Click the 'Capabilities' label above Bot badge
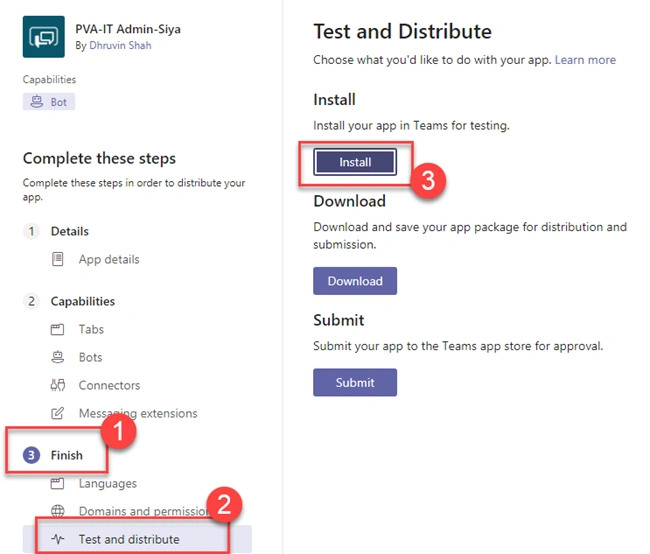The height and width of the screenshot is (554, 650). pyautogui.click(x=49, y=79)
